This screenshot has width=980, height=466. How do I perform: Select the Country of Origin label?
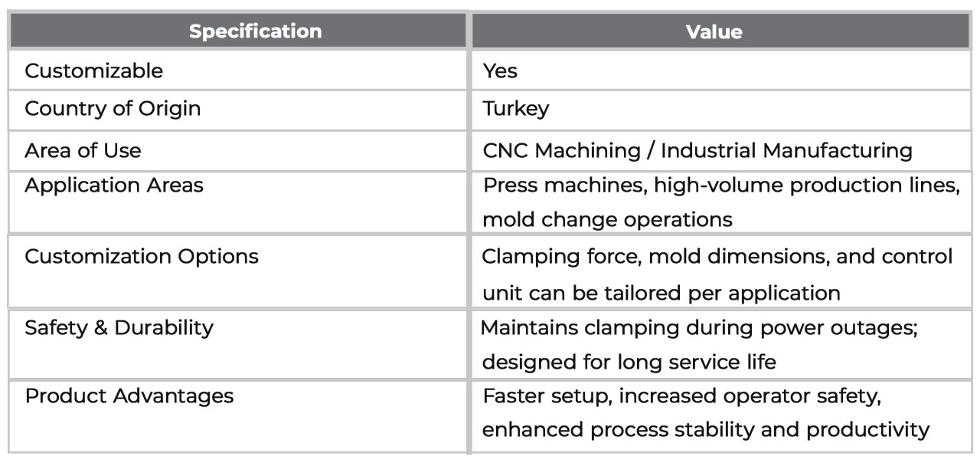[x=113, y=108]
